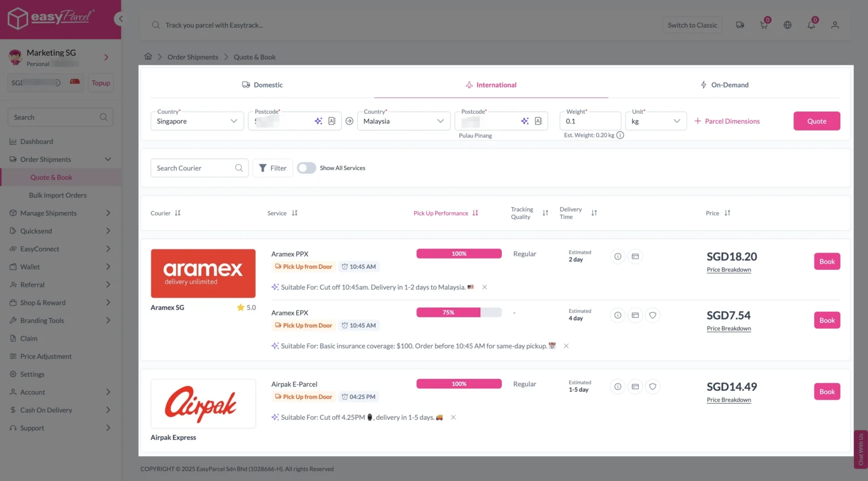The width and height of the screenshot is (868, 481).
Task: Click shield insurance icon for Aramex EPX
Action: pos(653,316)
